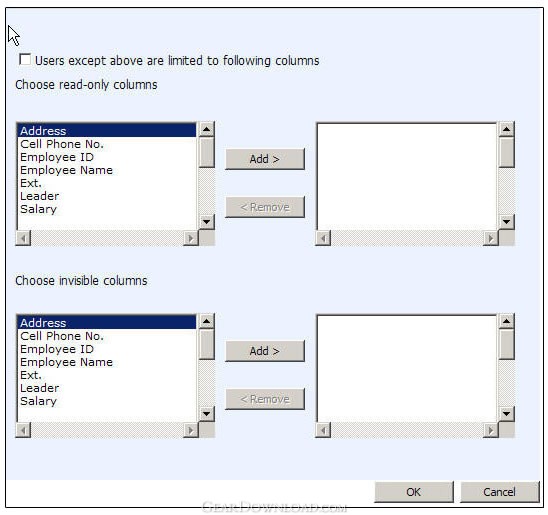Select Employee ID in read-only list
The image size is (548, 515).
click(x=57, y=157)
